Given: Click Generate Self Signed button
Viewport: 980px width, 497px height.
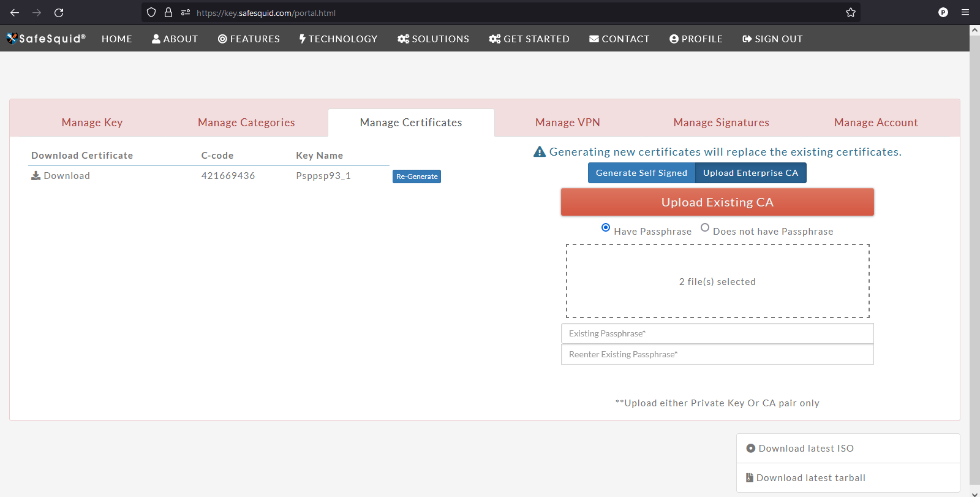Looking at the screenshot, I should point(642,173).
